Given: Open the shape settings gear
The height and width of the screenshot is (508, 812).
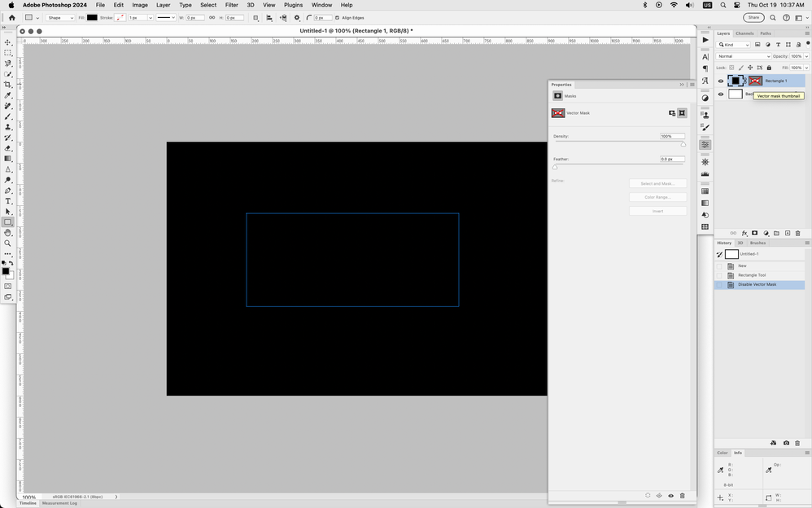Looking at the screenshot, I should coord(297,18).
